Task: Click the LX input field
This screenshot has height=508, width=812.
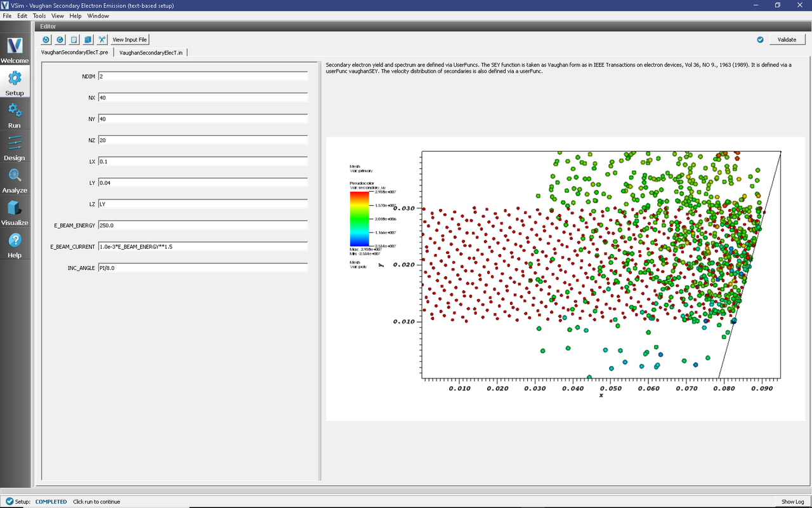Action: point(202,161)
